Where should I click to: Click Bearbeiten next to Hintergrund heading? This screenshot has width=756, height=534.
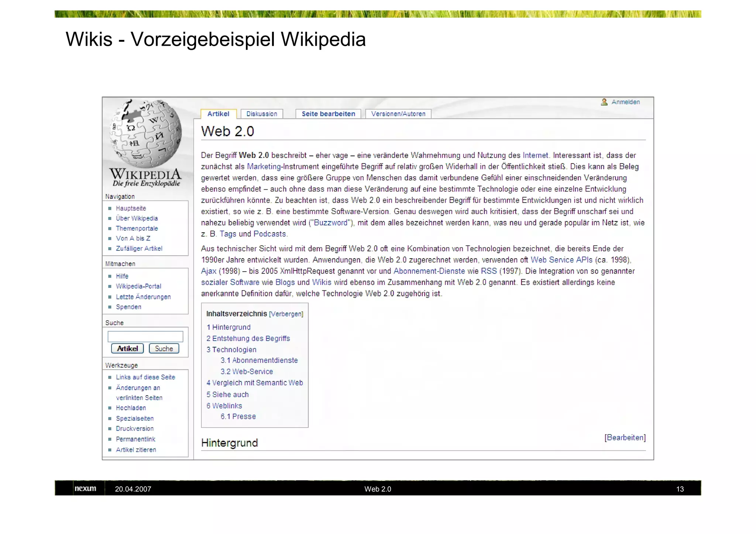pyautogui.click(x=625, y=438)
